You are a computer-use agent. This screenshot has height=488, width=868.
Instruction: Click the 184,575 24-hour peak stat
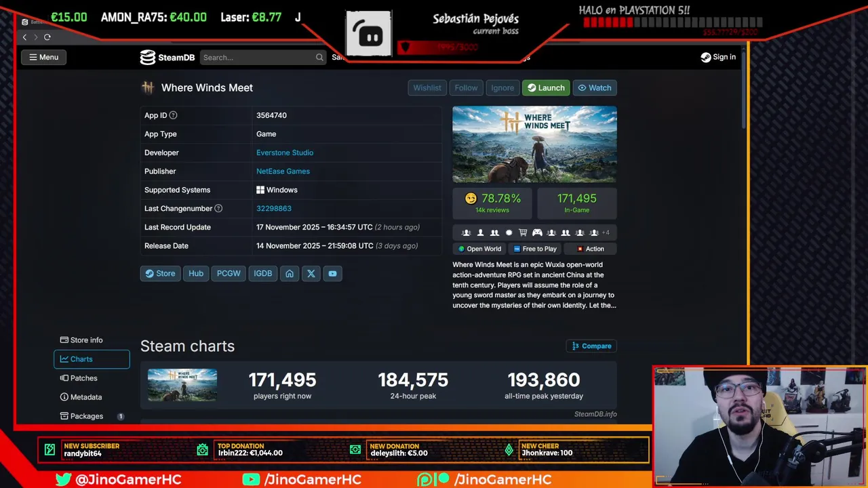413,386
